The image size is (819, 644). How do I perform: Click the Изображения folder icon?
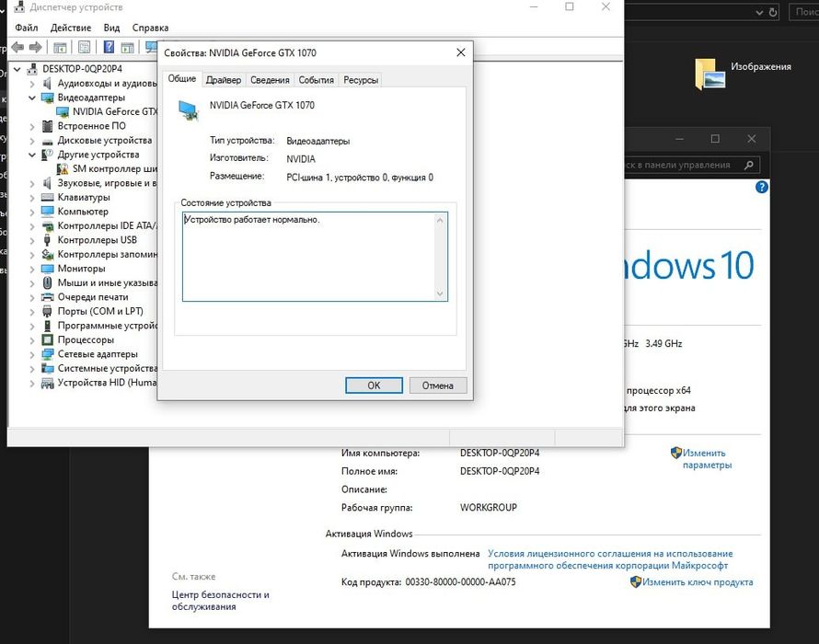click(x=709, y=75)
